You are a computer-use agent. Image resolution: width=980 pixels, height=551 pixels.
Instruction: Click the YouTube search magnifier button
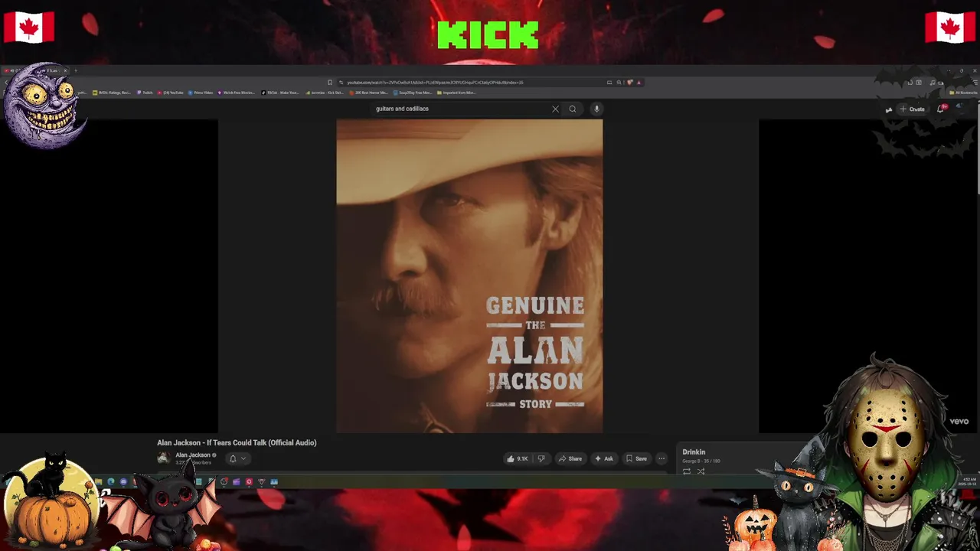pyautogui.click(x=573, y=109)
